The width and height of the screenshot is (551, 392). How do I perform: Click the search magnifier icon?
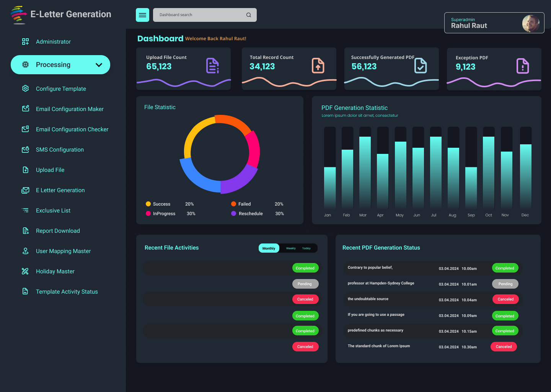click(249, 15)
